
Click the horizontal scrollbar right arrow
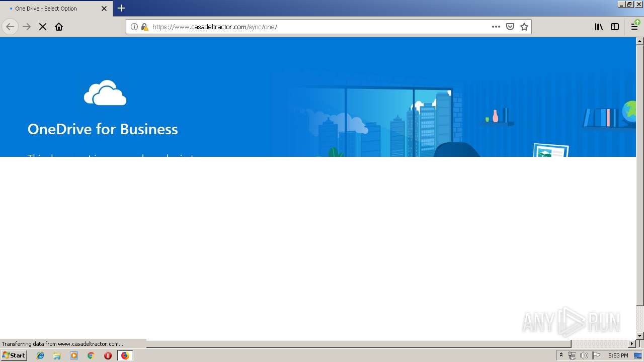pos(632,343)
